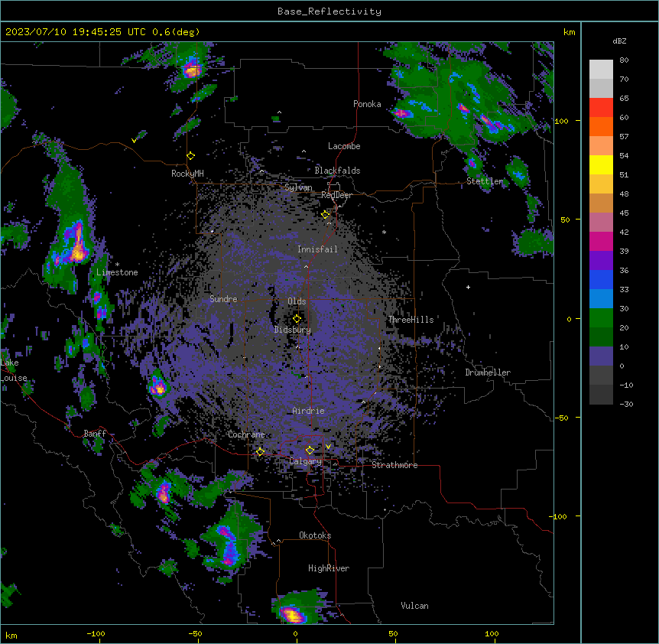Image resolution: width=659 pixels, height=644 pixels.
Task: Select the magenta legend band between 42 and 39
Action: pos(601,242)
